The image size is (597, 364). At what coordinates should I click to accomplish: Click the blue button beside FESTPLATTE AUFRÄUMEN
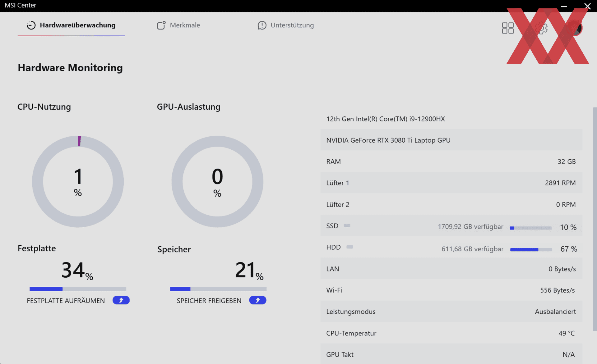click(121, 300)
